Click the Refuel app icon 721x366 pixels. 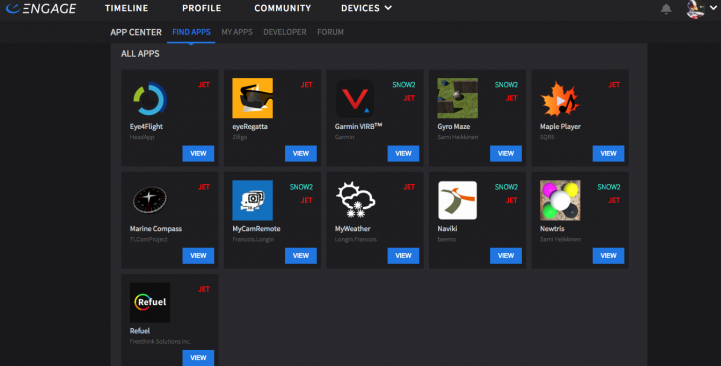click(x=150, y=303)
